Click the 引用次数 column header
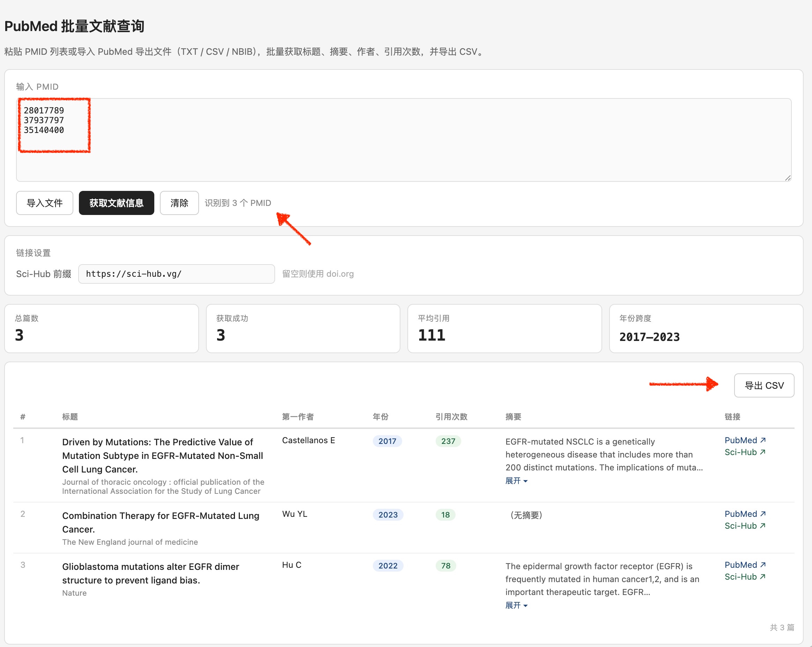The height and width of the screenshot is (647, 812). coord(451,417)
